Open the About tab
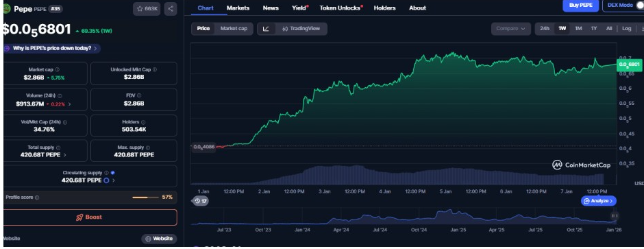This screenshot has width=644, height=249. click(x=417, y=8)
